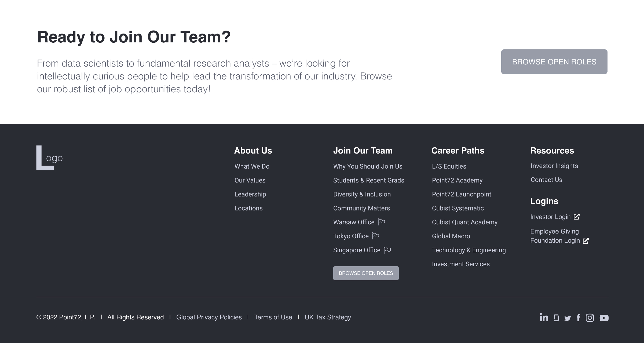Open the Global Privacy Policies link
The height and width of the screenshot is (343, 644).
click(209, 317)
